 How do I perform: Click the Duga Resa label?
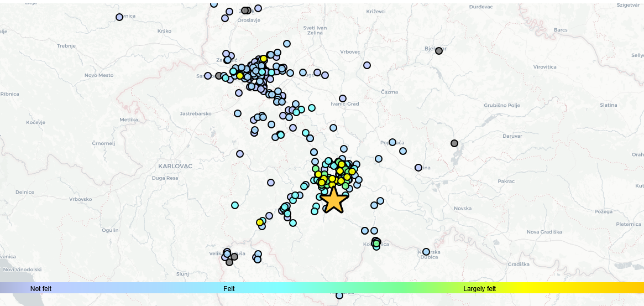tap(165, 179)
